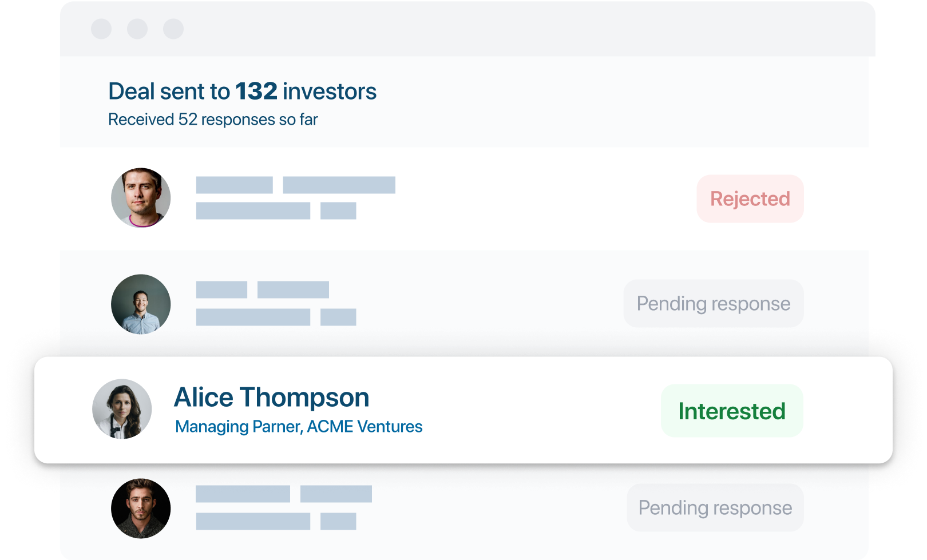
Task: Open Alice Thompson's profile picture
Action: tap(122, 409)
